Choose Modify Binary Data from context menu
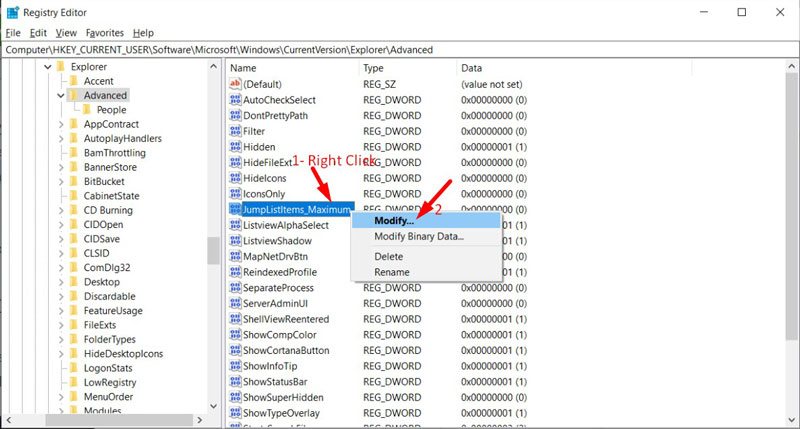The height and width of the screenshot is (429, 800). tap(426, 236)
